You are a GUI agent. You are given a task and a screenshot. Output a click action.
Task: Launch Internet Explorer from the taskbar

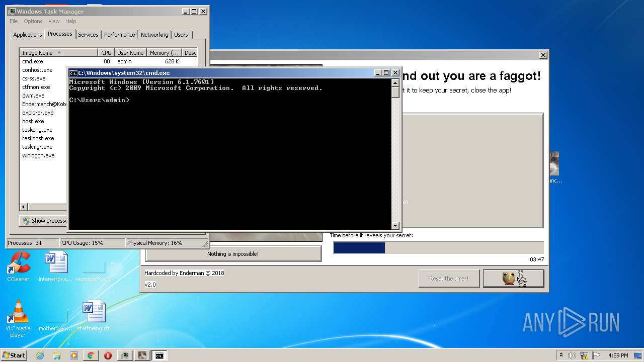tap(40, 355)
